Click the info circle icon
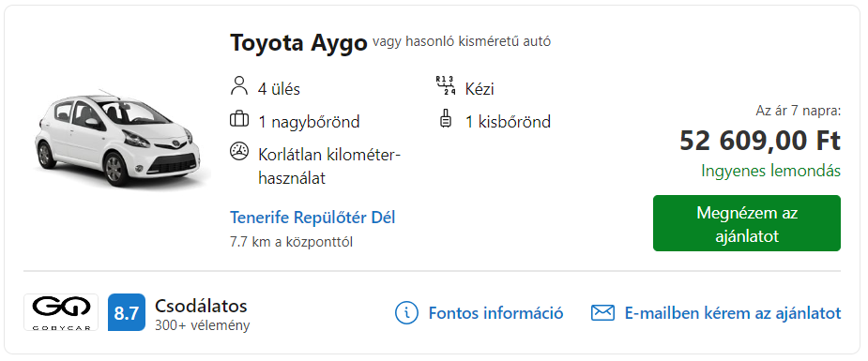This screenshot has height=361, width=868. point(407,313)
